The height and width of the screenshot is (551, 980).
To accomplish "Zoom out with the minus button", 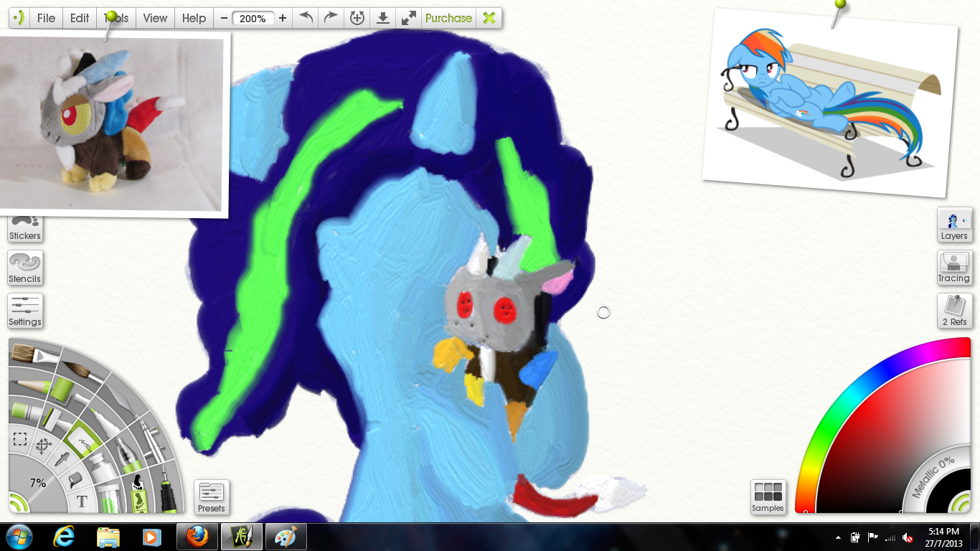I will click(x=225, y=18).
